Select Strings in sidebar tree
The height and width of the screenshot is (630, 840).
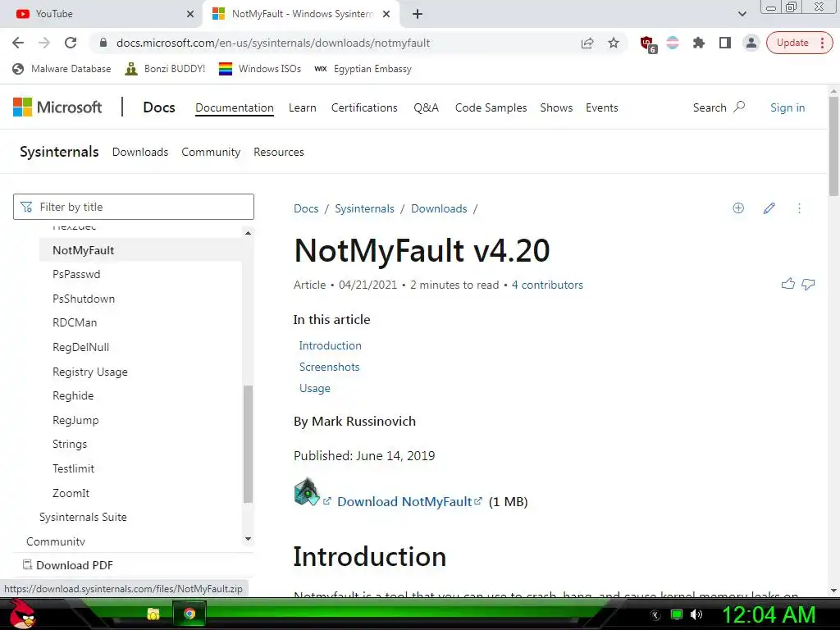70,444
